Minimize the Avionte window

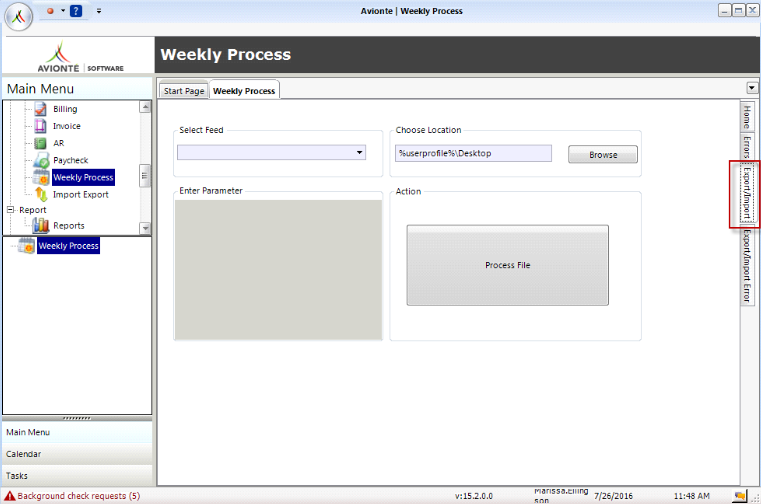(725, 10)
